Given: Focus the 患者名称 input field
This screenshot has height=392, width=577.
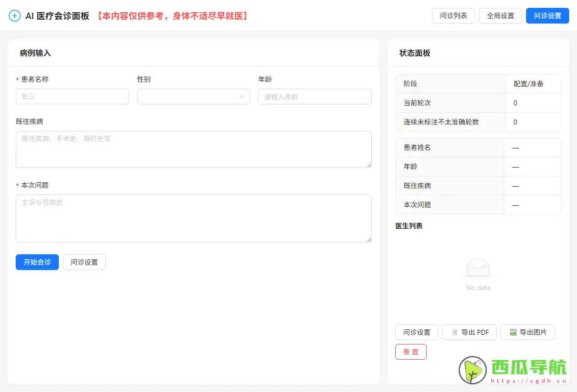Looking at the screenshot, I should pos(72,97).
